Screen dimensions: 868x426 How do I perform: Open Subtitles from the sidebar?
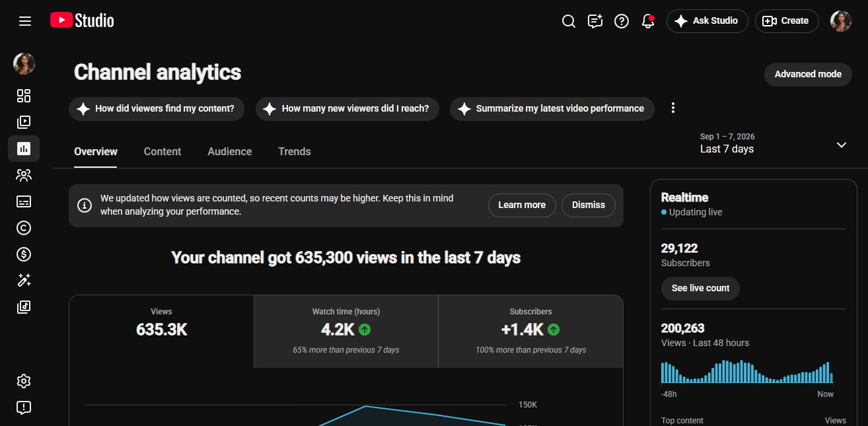tap(24, 201)
